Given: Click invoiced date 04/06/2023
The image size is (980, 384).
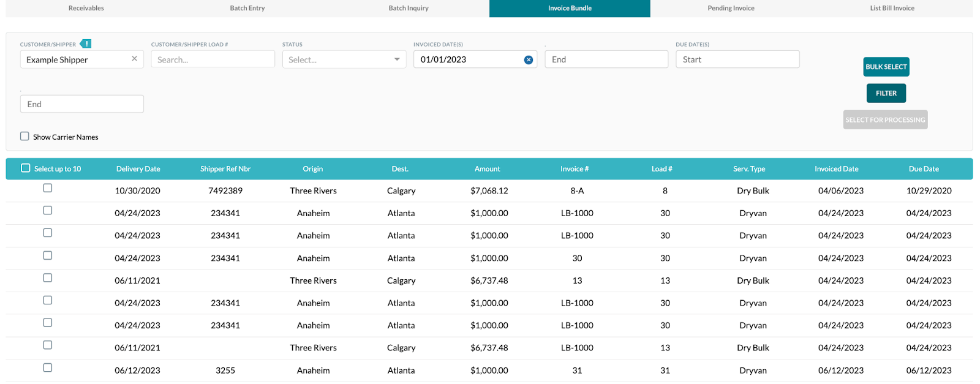Looking at the screenshot, I should click(x=841, y=190).
